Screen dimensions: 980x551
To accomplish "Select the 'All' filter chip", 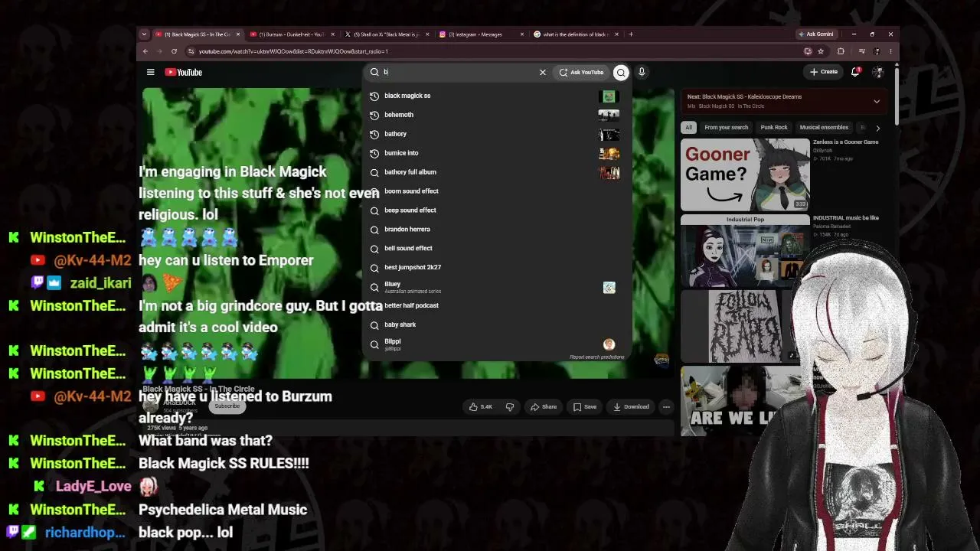I will [x=688, y=127].
